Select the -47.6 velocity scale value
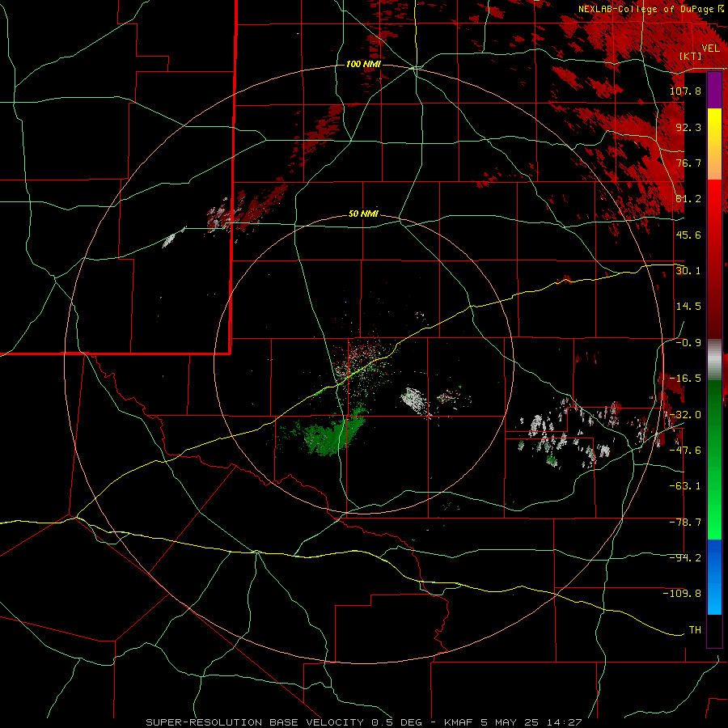Viewport: 728px width, 728px height. tap(685, 450)
